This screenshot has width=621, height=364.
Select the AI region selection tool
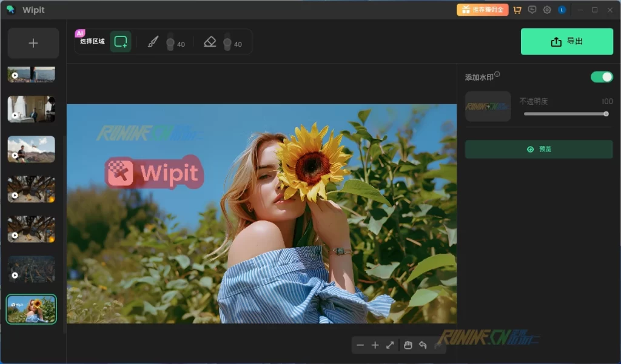tap(121, 42)
